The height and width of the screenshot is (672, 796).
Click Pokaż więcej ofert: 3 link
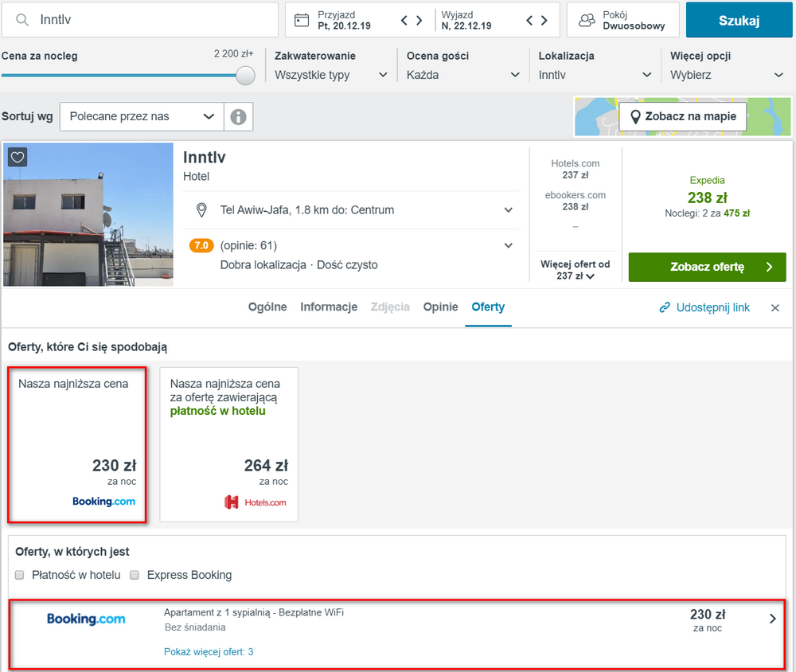tap(209, 652)
